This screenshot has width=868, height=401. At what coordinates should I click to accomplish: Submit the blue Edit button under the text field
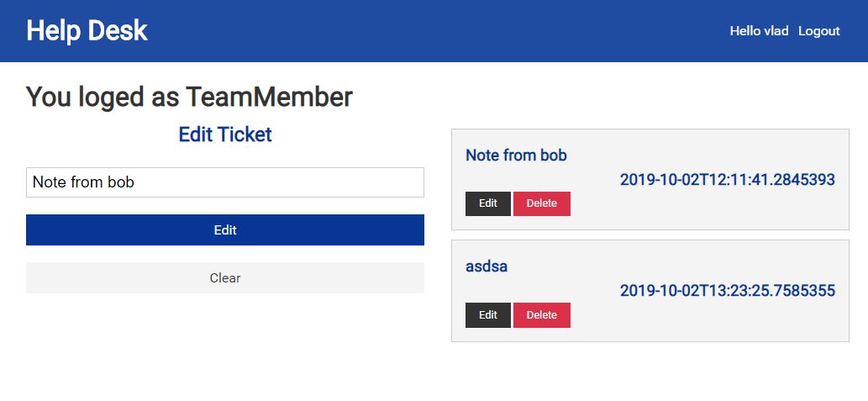(224, 230)
